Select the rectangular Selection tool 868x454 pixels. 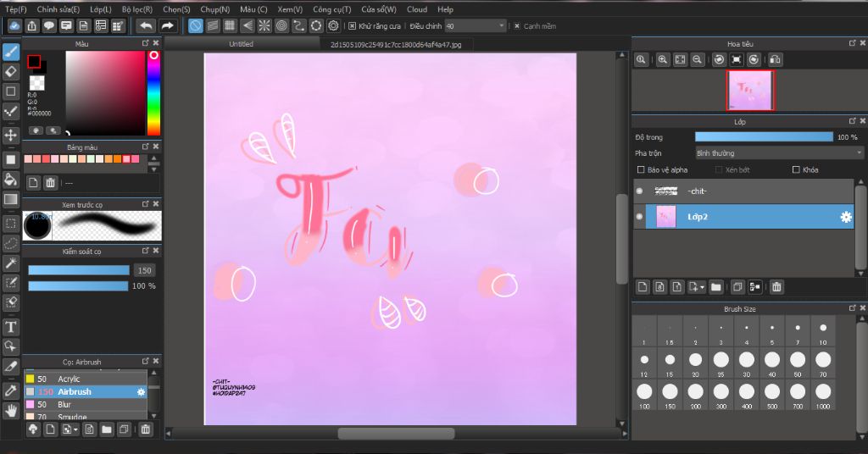[10, 224]
